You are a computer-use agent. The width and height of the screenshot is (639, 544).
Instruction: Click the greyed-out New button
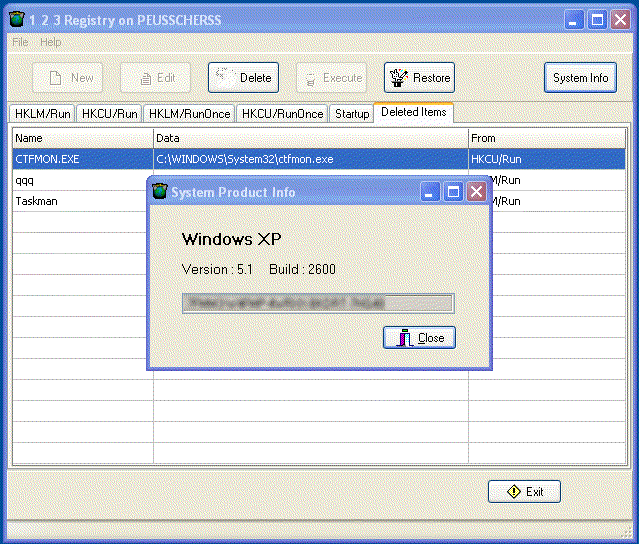pyautogui.click(x=68, y=77)
